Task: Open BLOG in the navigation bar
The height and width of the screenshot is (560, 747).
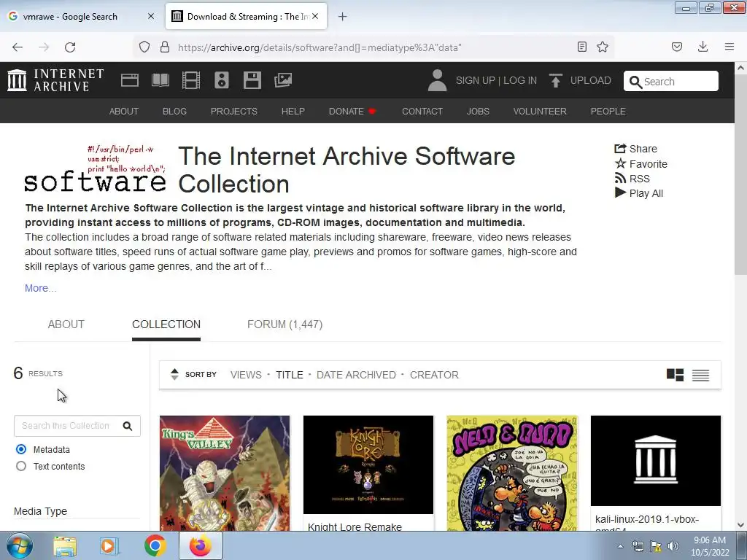Action: tap(174, 111)
